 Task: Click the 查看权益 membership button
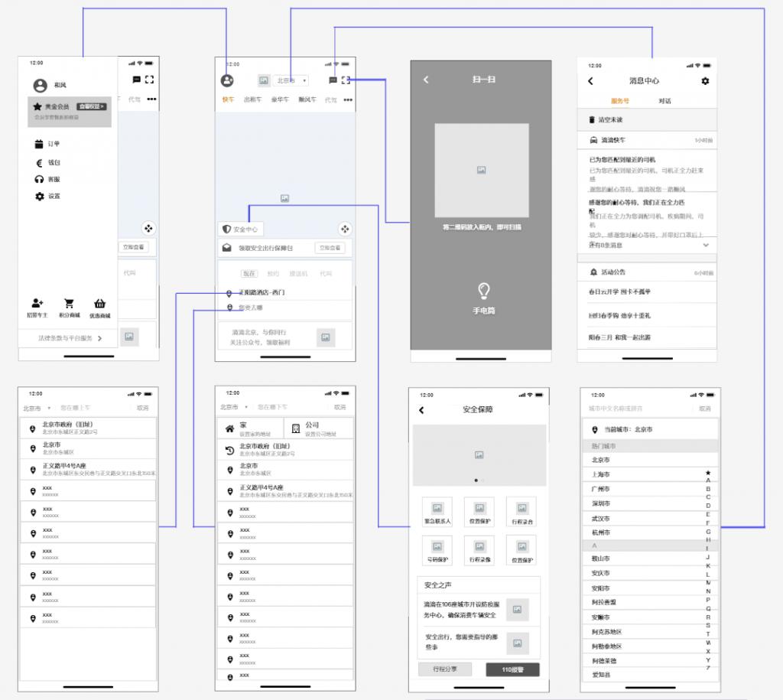pyautogui.click(x=93, y=106)
